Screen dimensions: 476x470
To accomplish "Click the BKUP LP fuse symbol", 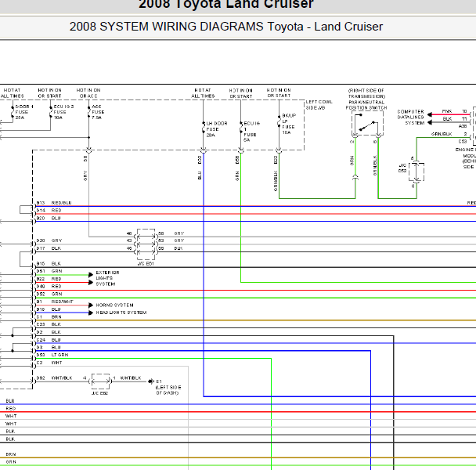I will tap(279, 121).
